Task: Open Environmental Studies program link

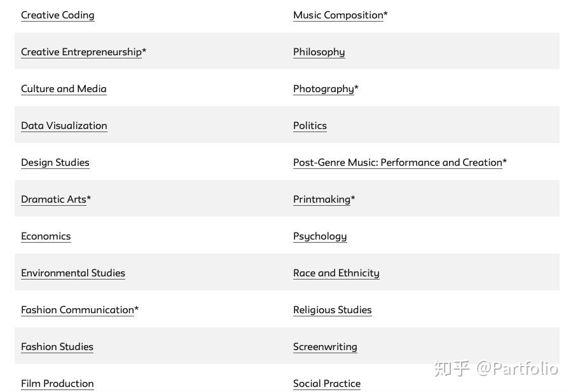Action: pyautogui.click(x=73, y=273)
